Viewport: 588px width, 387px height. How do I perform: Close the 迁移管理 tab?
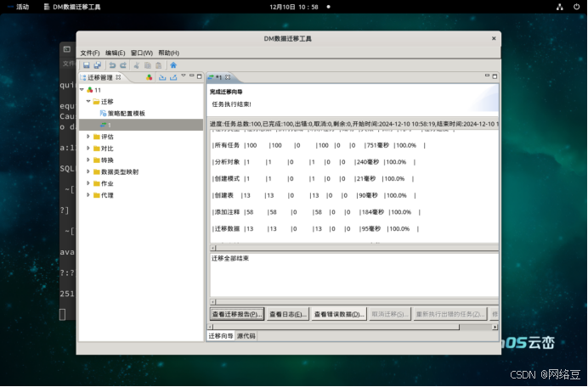click(118, 77)
